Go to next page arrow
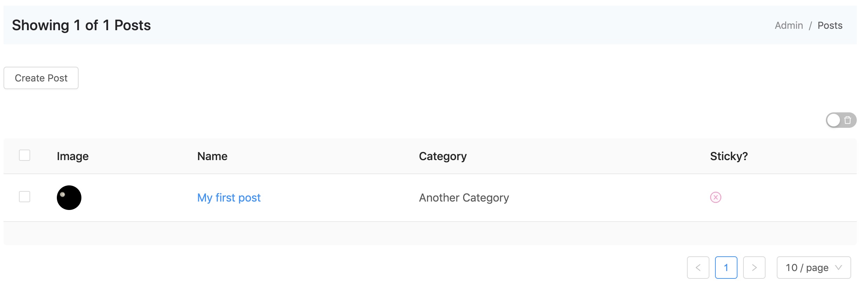The image size is (868, 283). pyautogui.click(x=754, y=268)
